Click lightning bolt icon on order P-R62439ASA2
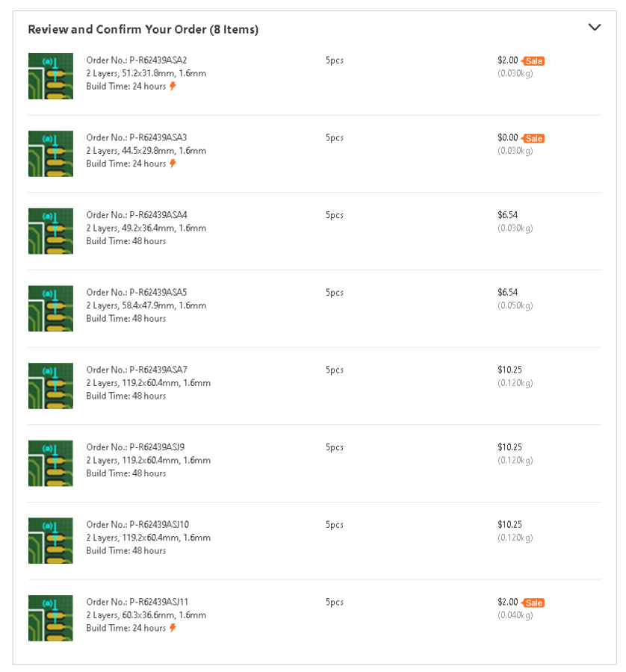The image size is (626, 672). click(173, 86)
